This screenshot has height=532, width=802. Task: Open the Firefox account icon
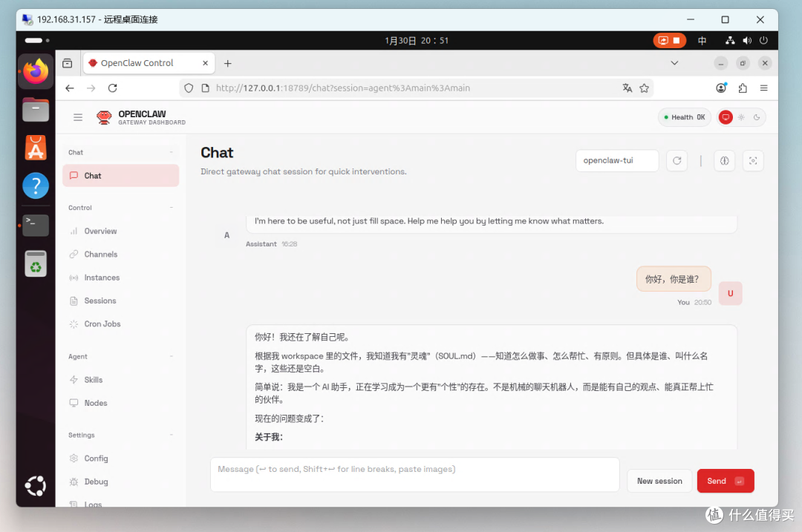click(721, 88)
